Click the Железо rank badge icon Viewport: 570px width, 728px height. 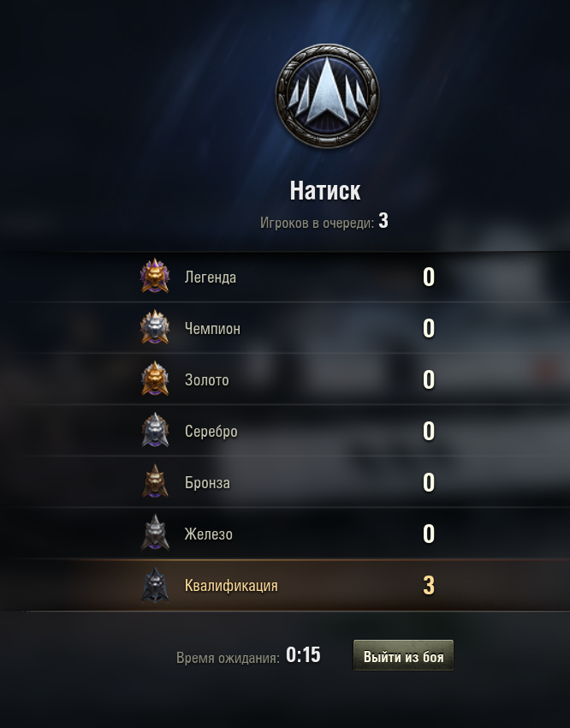pos(155,533)
